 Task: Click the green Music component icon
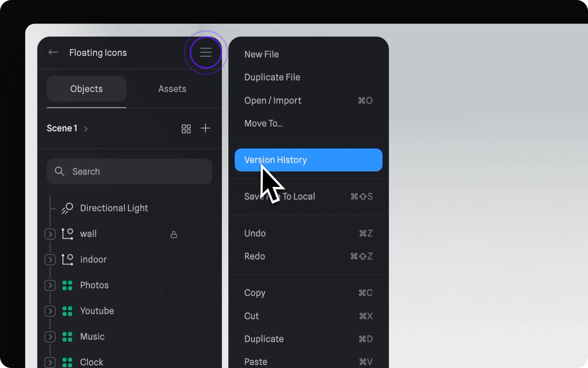point(67,337)
